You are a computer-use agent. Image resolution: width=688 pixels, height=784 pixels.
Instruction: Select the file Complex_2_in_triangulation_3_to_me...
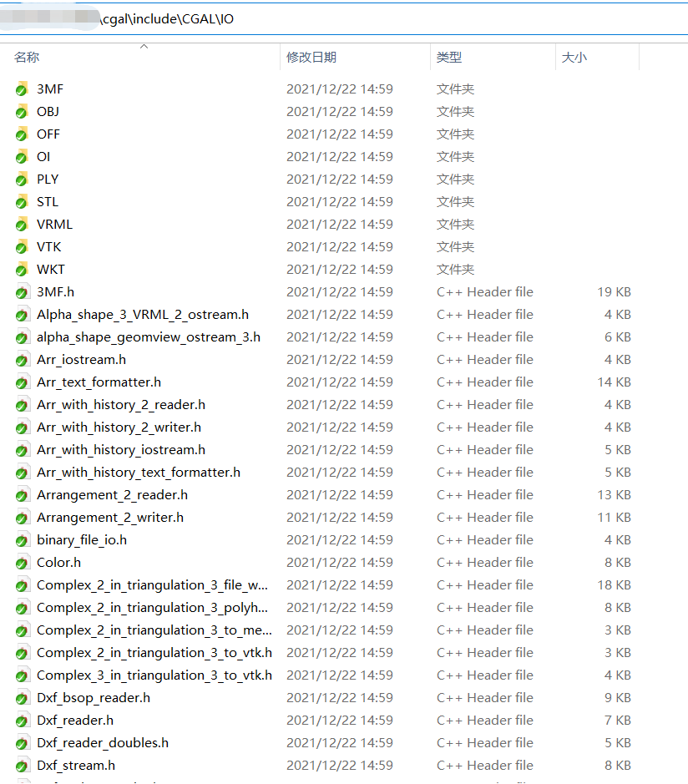(154, 630)
